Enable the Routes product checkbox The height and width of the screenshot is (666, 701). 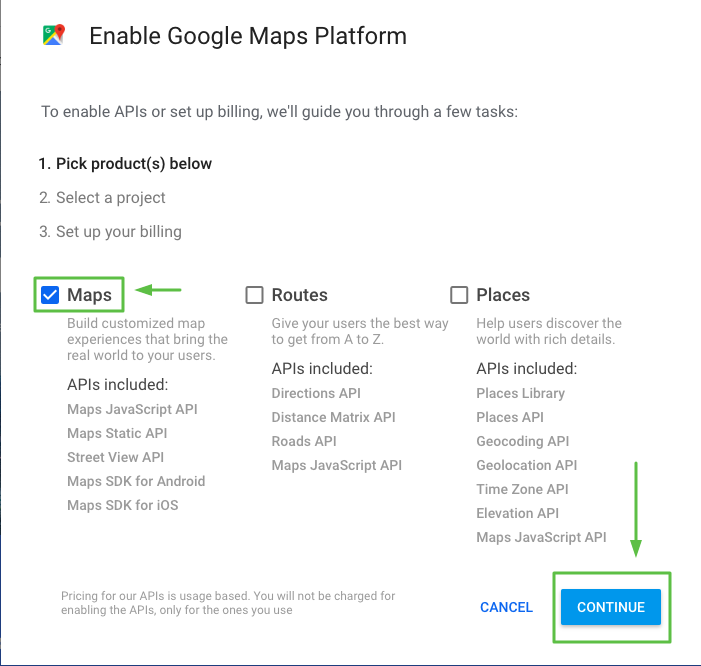tap(255, 295)
